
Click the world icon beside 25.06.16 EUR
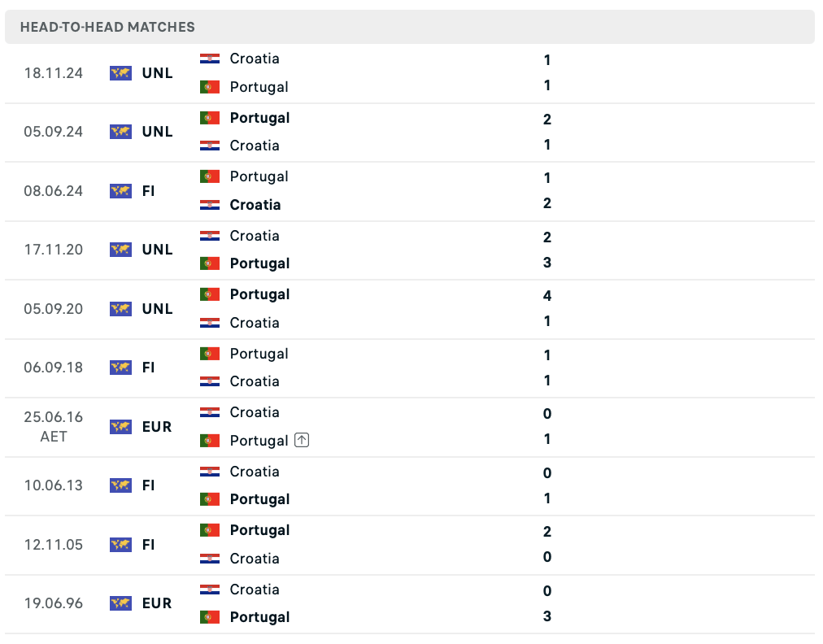[x=120, y=427]
